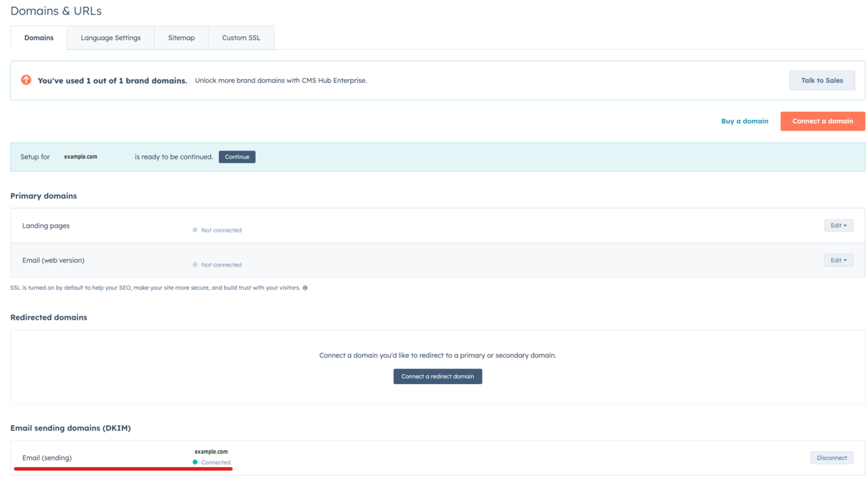868x483 pixels.
Task: Open the Sitemap tab
Action: point(181,37)
